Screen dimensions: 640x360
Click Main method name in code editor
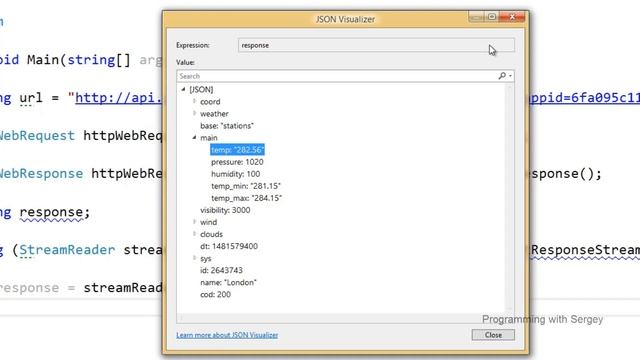pyautogui.click(x=43, y=60)
